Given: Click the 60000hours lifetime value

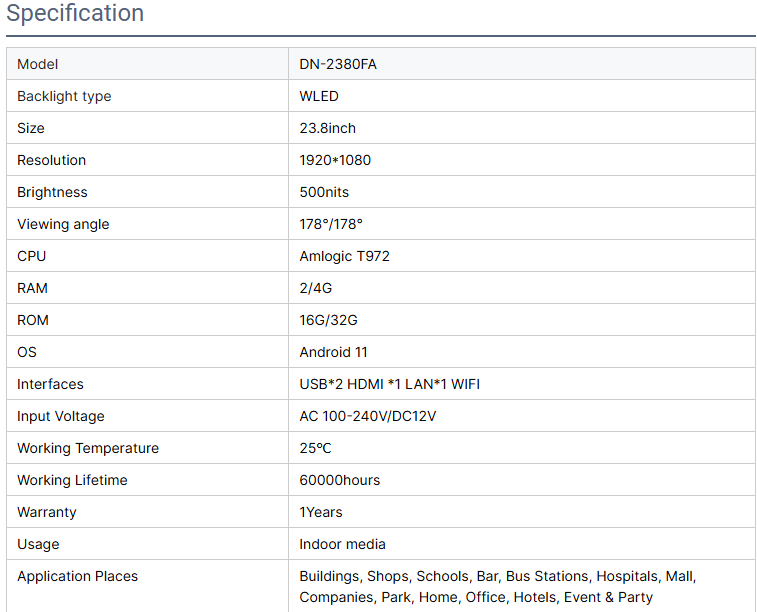Looking at the screenshot, I should pyautogui.click(x=339, y=480).
